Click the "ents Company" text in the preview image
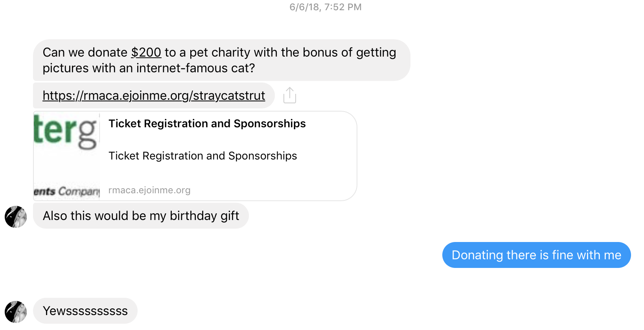 66,191
